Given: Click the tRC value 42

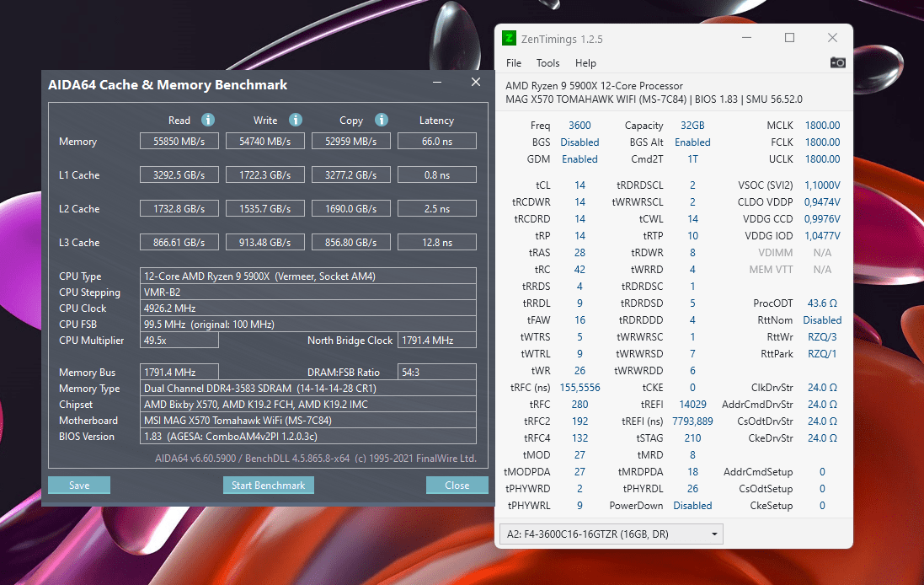Looking at the screenshot, I should [x=580, y=270].
